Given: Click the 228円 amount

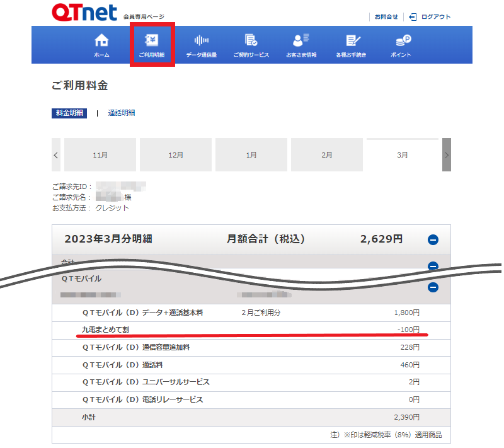Looking at the screenshot, I should click(x=410, y=347).
